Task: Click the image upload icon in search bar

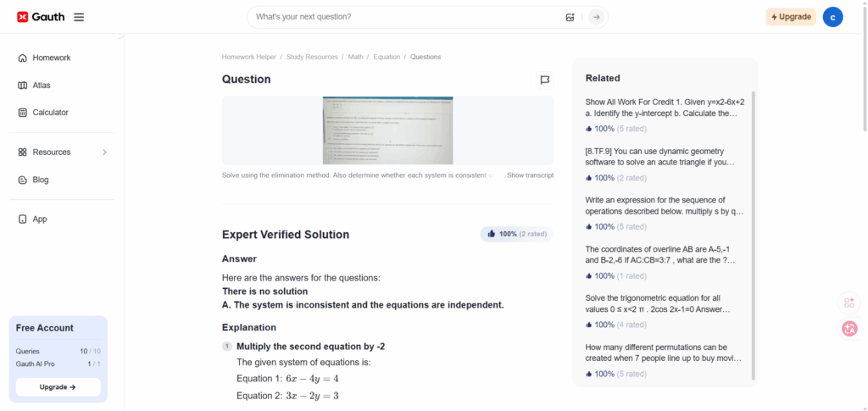Action: 570,17
